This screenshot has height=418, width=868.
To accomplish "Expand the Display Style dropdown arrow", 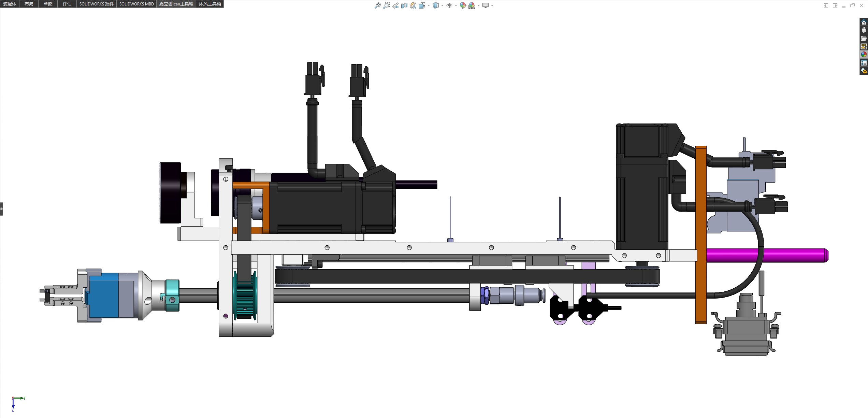I will tap(442, 6).
